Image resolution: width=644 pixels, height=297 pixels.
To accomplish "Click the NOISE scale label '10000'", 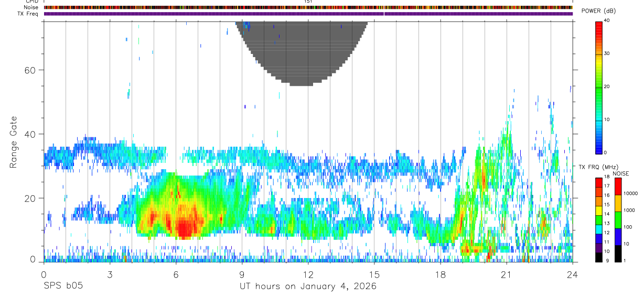I will click(631, 194).
